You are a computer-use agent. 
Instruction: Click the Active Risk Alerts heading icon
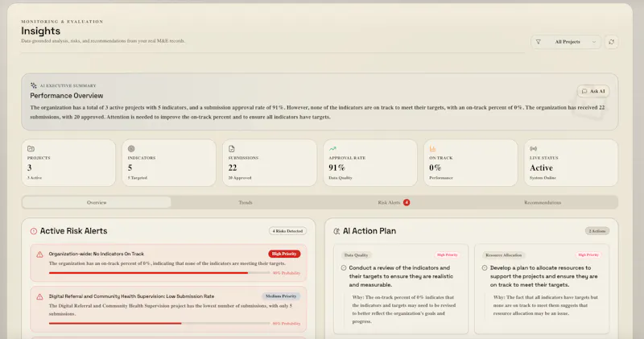pyautogui.click(x=34, y=231)
